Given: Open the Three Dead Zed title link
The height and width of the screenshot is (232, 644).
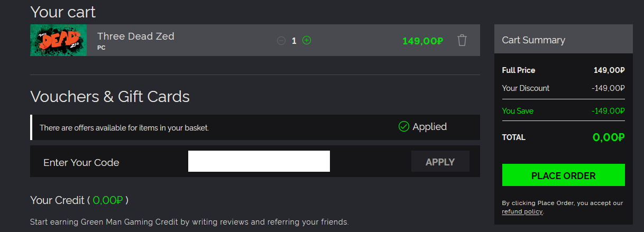Looking at the screenshot, I should (136, 36).
